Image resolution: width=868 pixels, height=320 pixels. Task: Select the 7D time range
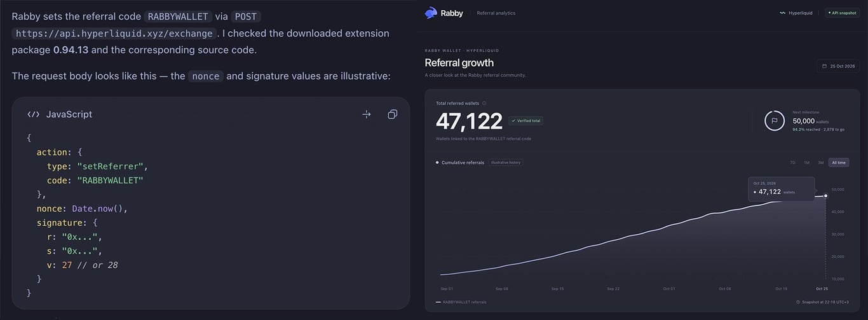pyautogui.click(x=792, y=163)
